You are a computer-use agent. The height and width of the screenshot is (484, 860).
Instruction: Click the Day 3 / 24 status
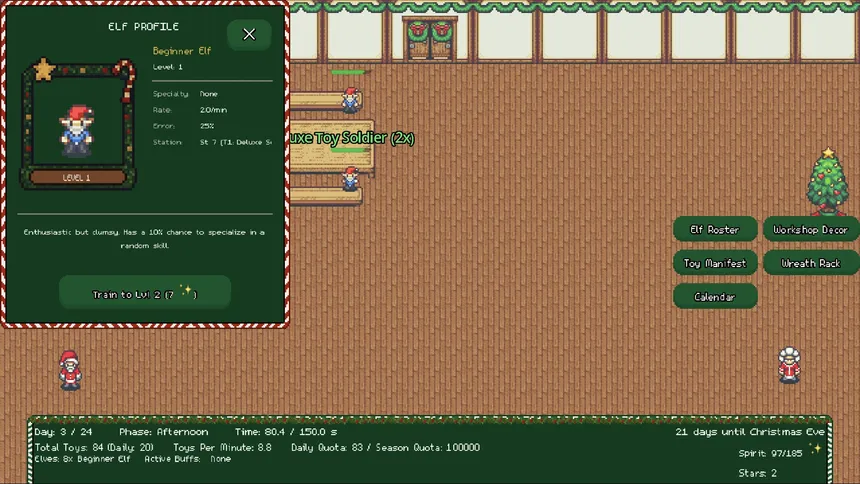(63, 432)
